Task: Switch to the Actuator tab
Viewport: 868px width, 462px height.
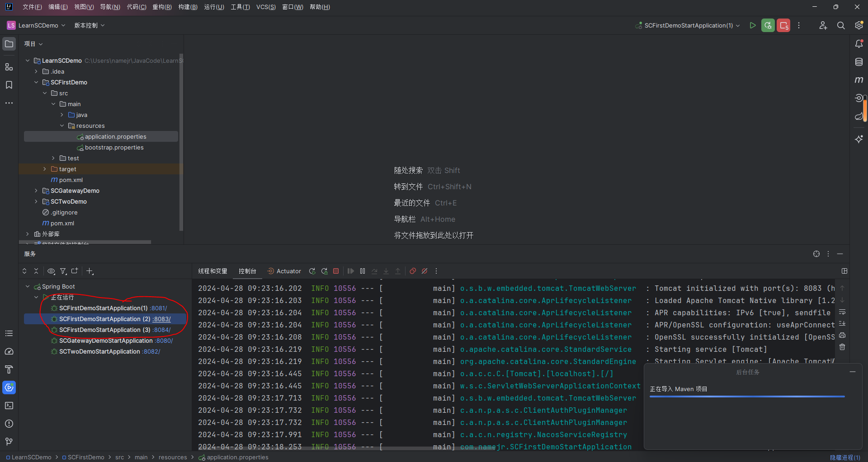Action: [284, 271]
